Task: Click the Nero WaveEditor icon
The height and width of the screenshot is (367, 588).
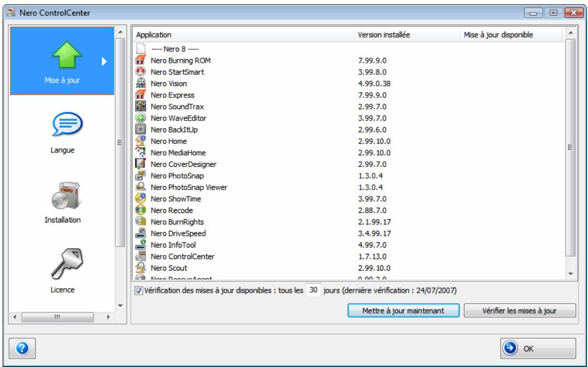Action: [x=141, y=118]
